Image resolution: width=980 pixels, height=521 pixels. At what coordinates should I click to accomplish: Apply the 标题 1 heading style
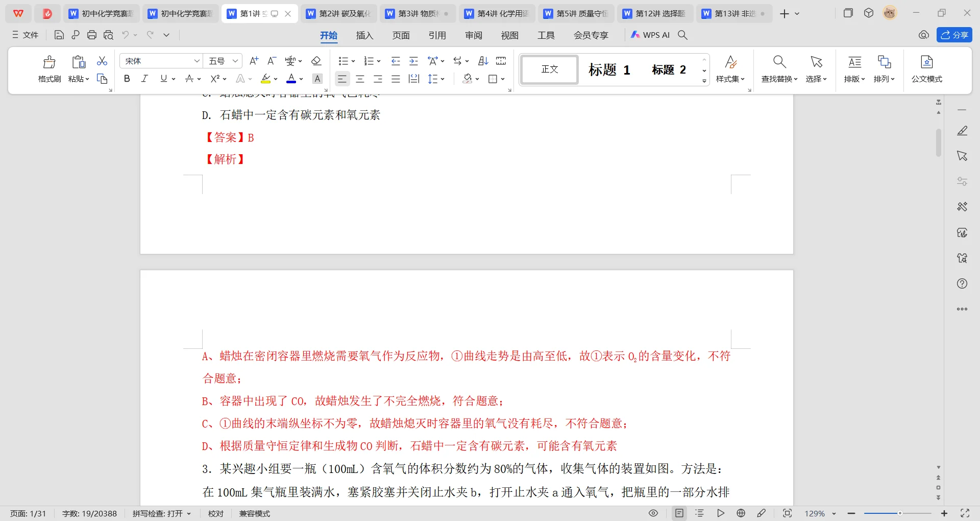point(609,69)
